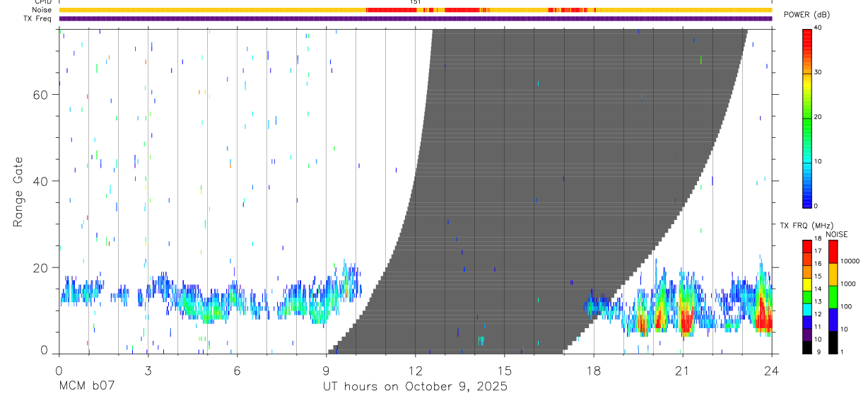Viewport: 868px width, 401px height.
Task: Click the 'CPID' row label
Action: [x=43, y=2]
